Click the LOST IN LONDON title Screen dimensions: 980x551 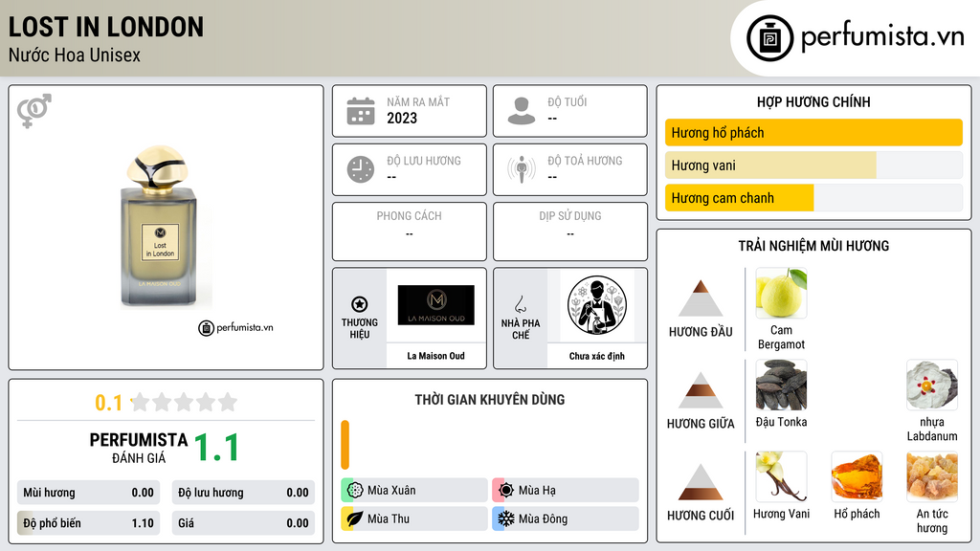[105, 27]
